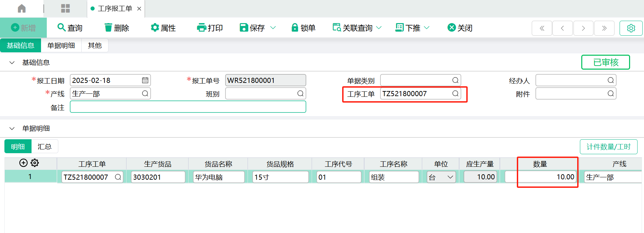Go to the last record

pyautogui.click(x=604, y=28)
